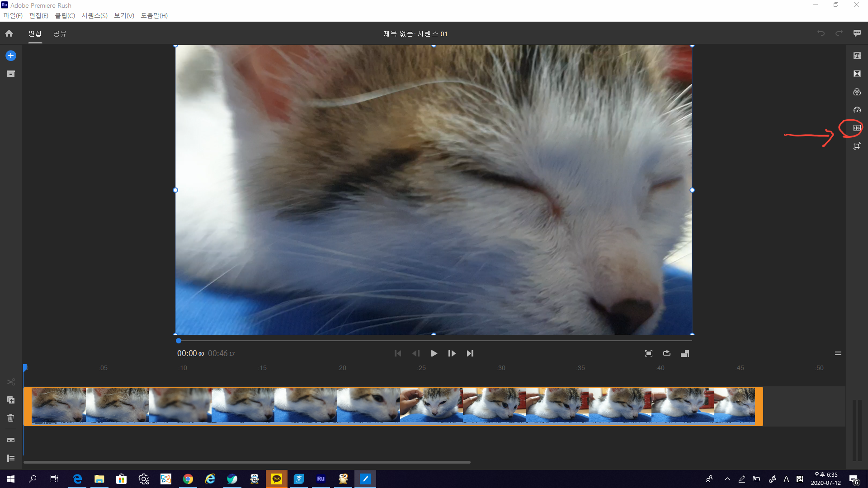Image resolution: width=868 pixels, height=488 pixels.
Task: Open the Transitions panel icon
Action: click(857, 74)
